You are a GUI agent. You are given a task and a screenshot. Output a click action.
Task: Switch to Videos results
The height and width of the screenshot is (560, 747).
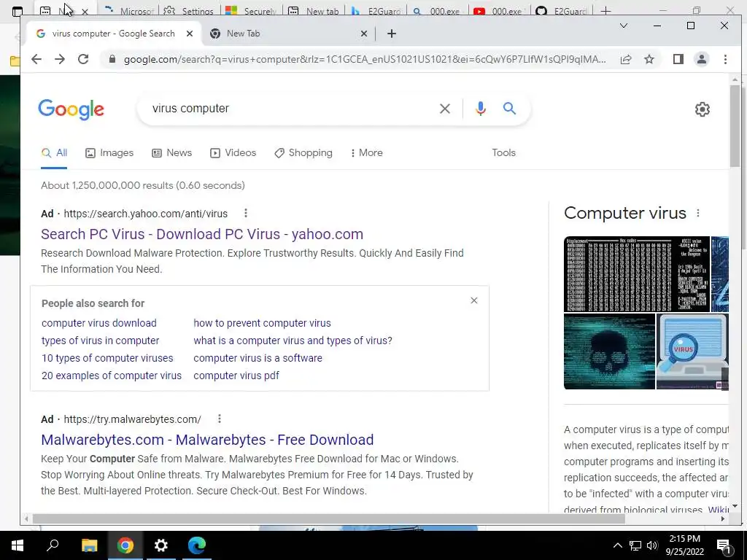(x=233, y=153)
